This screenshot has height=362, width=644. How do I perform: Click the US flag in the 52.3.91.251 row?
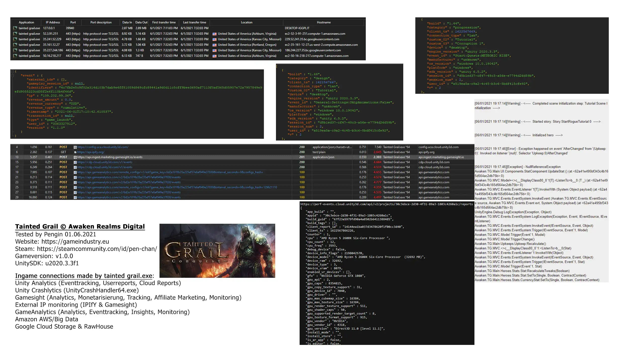(214, 34)
